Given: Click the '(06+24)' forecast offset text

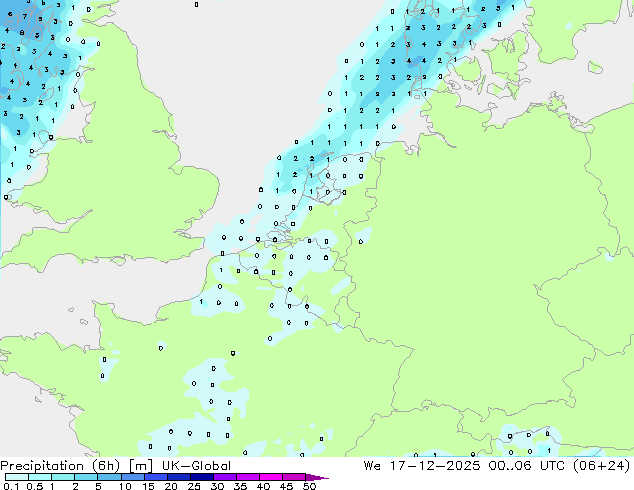Looking at the screenshot, I should tap(601, 466).
